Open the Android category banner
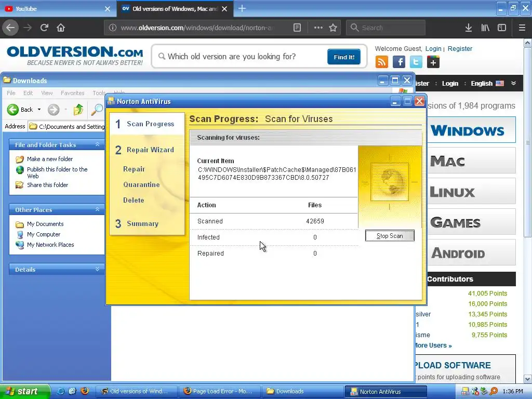This screenshot has height=399, width=532. click(x=472, y=253)
